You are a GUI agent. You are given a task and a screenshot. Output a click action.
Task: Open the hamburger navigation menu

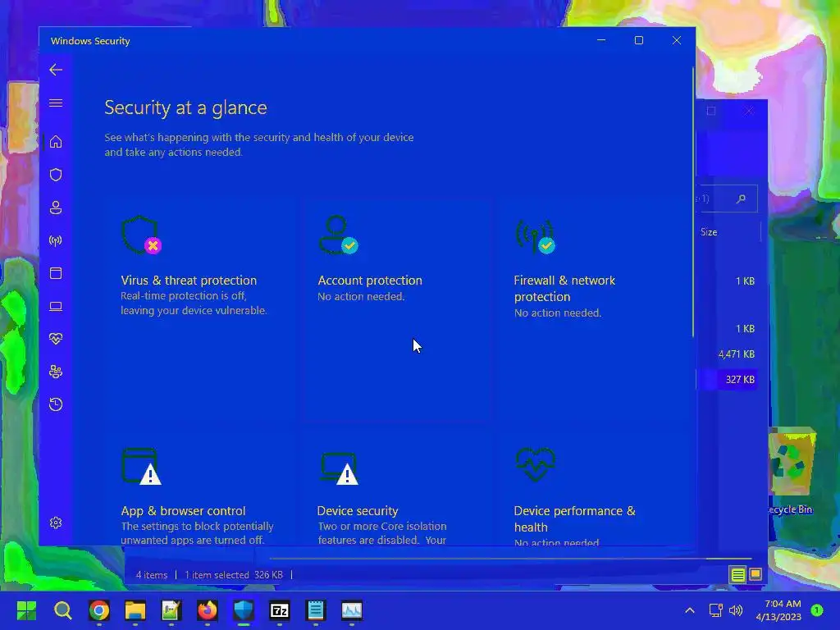(56, 103)
